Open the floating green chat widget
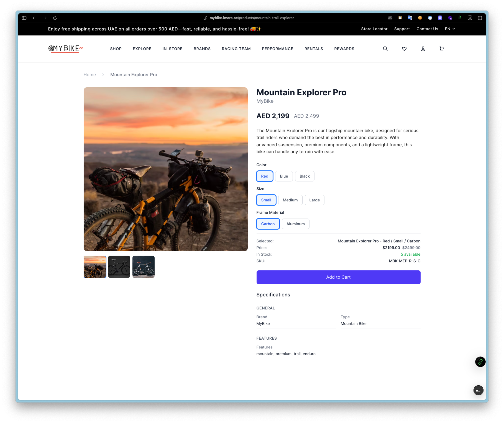Screen dimensions: 504x423 (480, 362)
